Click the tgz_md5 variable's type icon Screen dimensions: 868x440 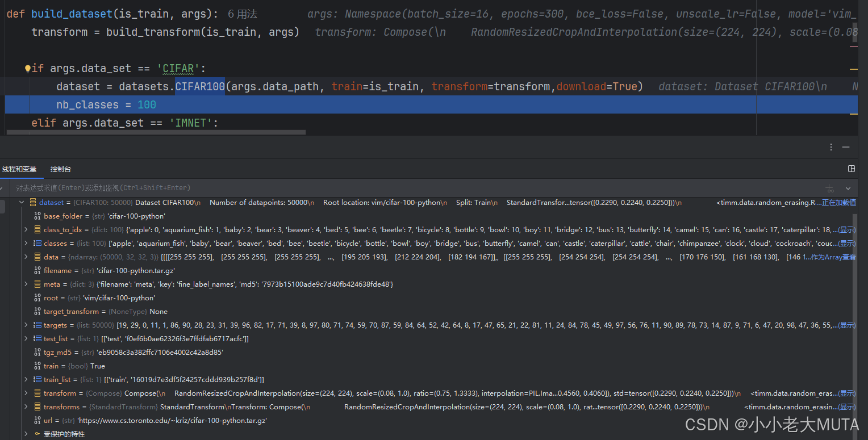pyautogui.click(x=37, y=352)
